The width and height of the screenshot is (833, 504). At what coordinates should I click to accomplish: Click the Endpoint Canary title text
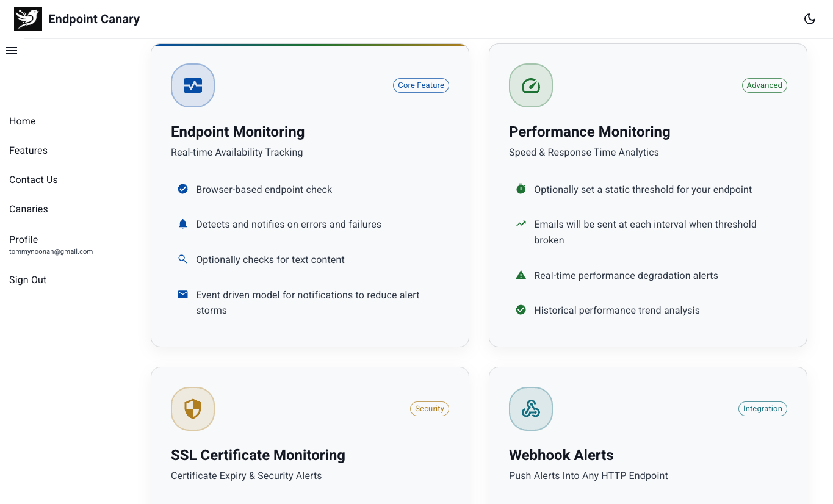click(x=94, y=20)
